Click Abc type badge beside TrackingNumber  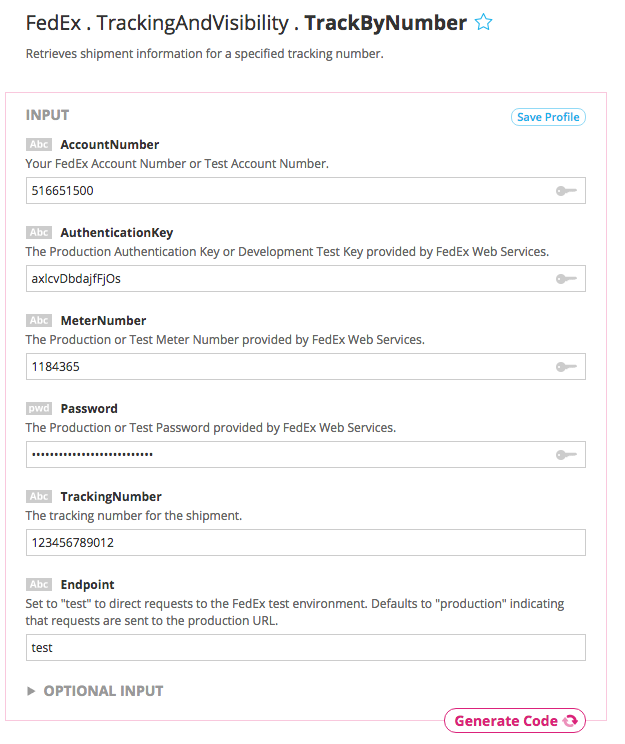(x=39, y=497)
